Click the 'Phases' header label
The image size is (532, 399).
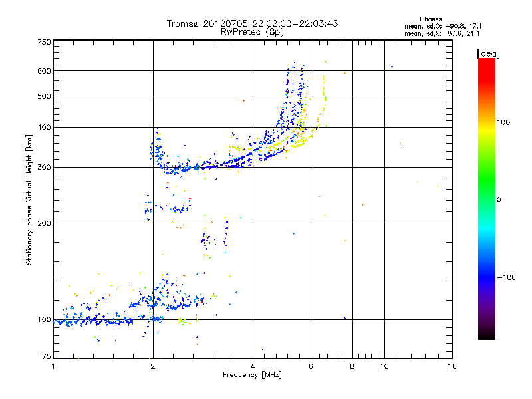pyautogui.click(x=430, y=19)
